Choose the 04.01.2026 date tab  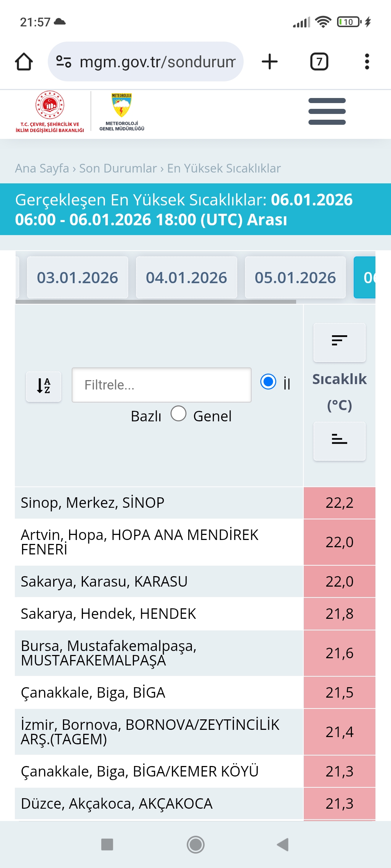(x=186, y=277)
